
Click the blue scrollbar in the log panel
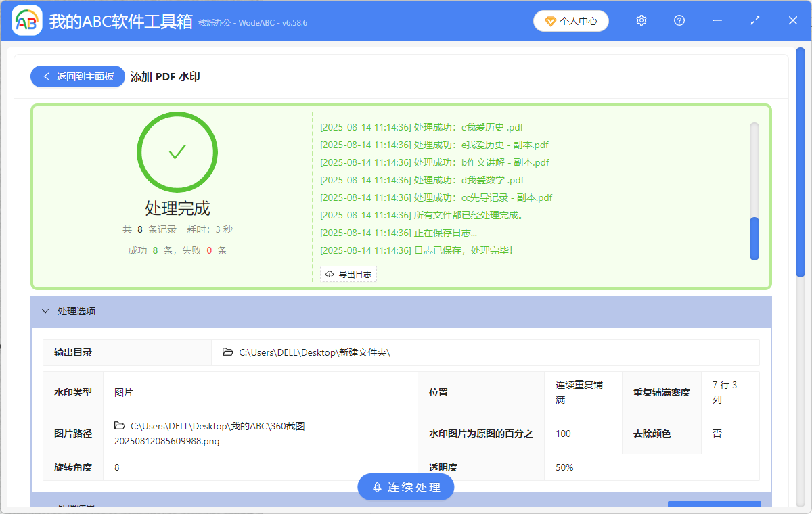tap(754, 238)
